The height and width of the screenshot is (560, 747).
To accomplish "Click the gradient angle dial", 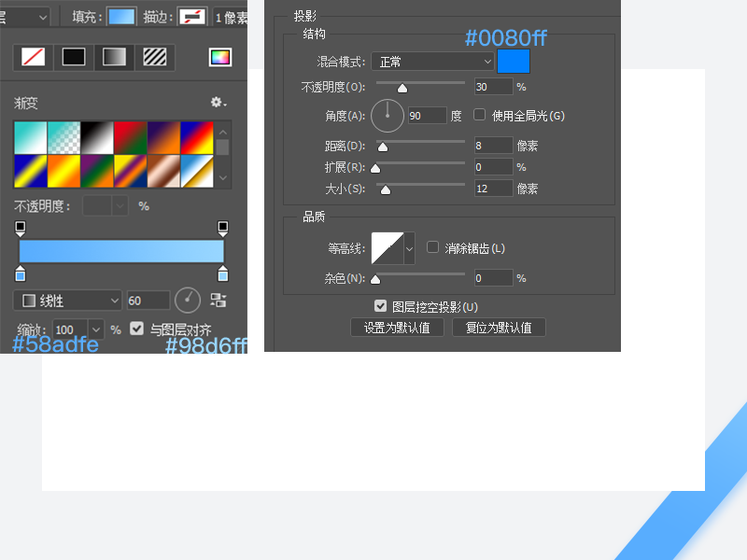I will [188, 301].
